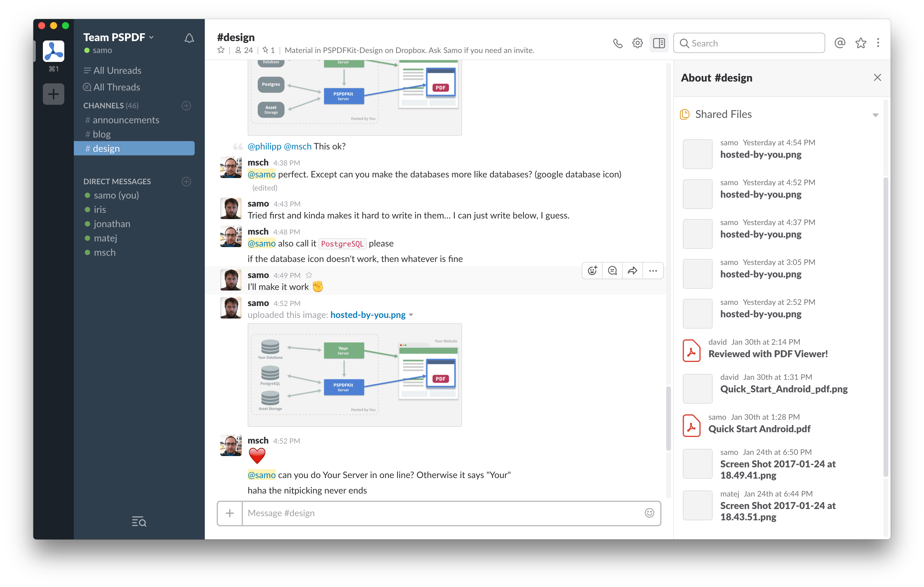Star samo's "I'll make it work" message
924x587 pixels.
click(309, 275)
